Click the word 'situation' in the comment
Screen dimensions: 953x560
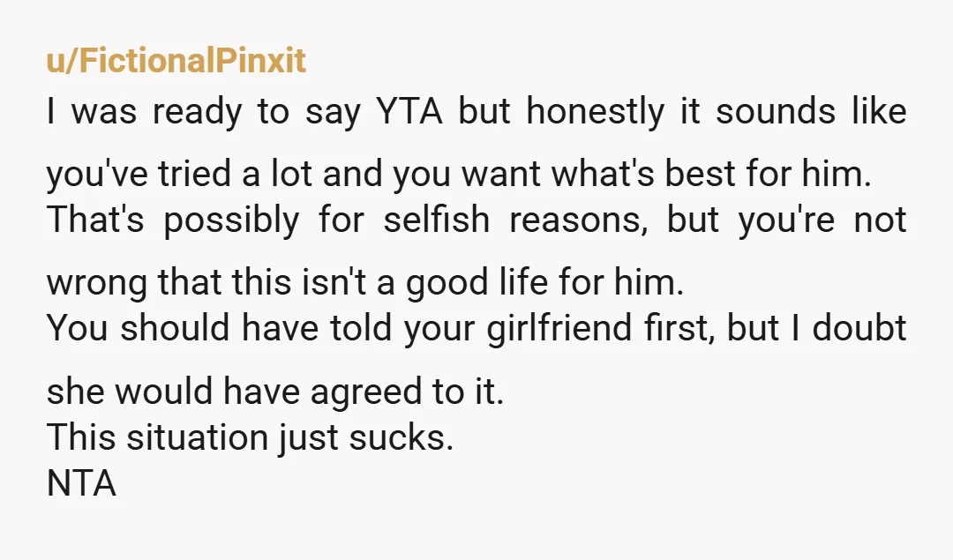[197, 437]
